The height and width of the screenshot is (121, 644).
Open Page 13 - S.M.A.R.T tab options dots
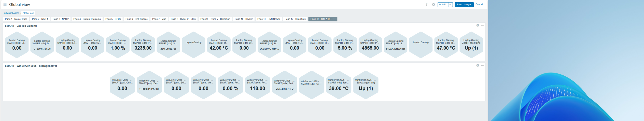[335, 19]
